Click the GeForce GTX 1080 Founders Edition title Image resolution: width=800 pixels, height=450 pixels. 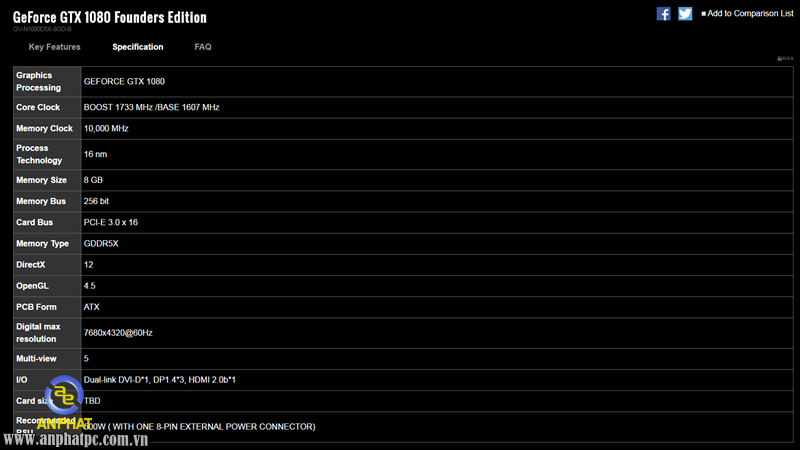click(110, 17)
